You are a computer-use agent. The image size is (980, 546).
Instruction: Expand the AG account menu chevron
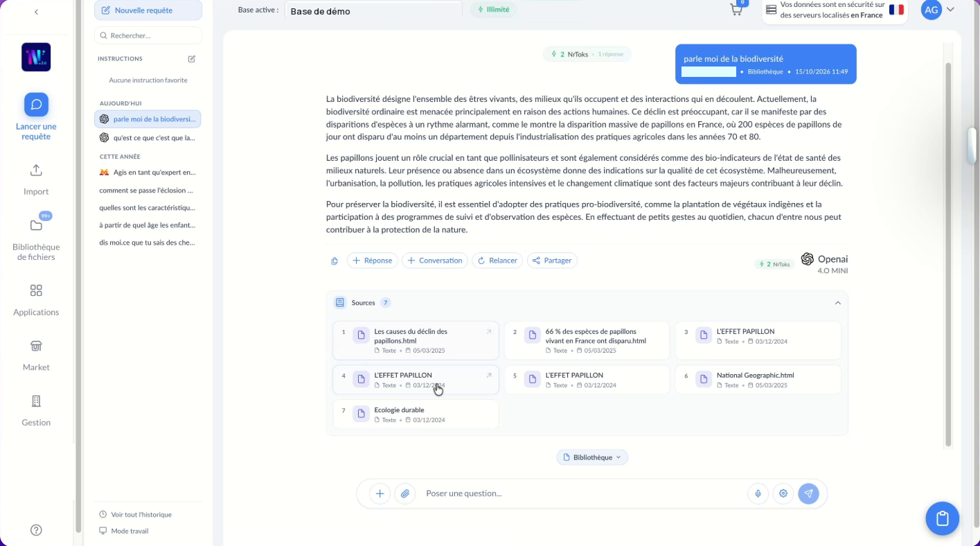pos(950,10)
